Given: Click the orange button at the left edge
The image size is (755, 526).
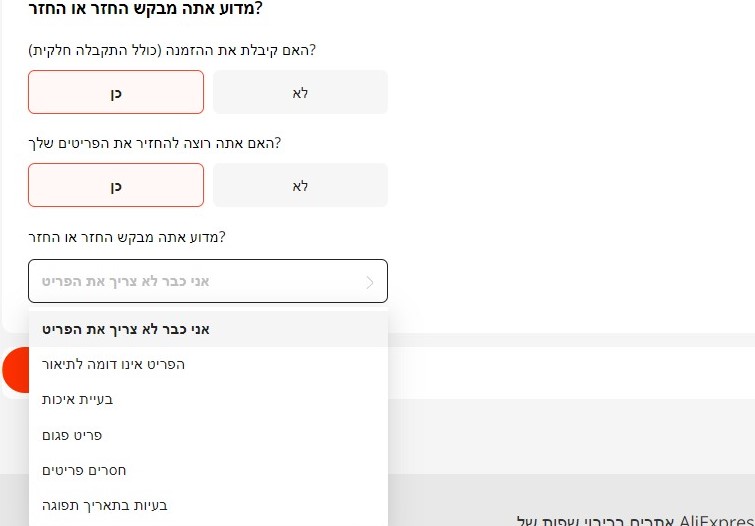Looking at the screenshot, I should pyautogui.click(x=15, y=371).
